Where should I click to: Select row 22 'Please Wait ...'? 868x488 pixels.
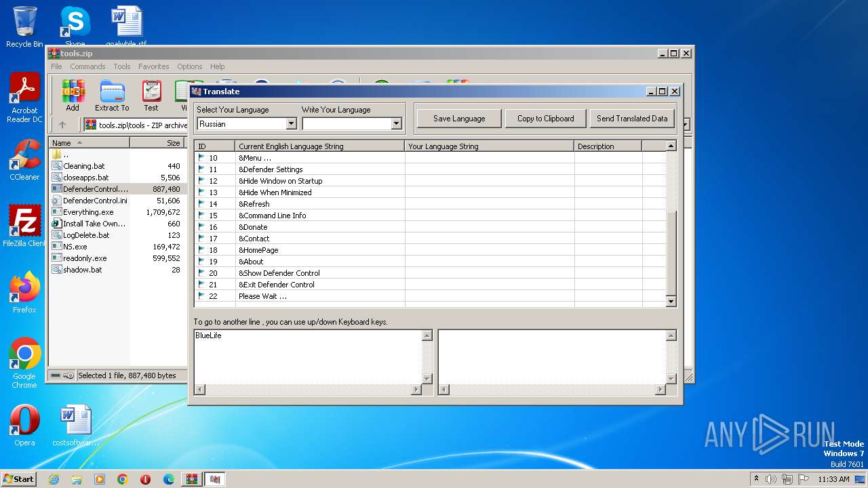click(430, 296)
